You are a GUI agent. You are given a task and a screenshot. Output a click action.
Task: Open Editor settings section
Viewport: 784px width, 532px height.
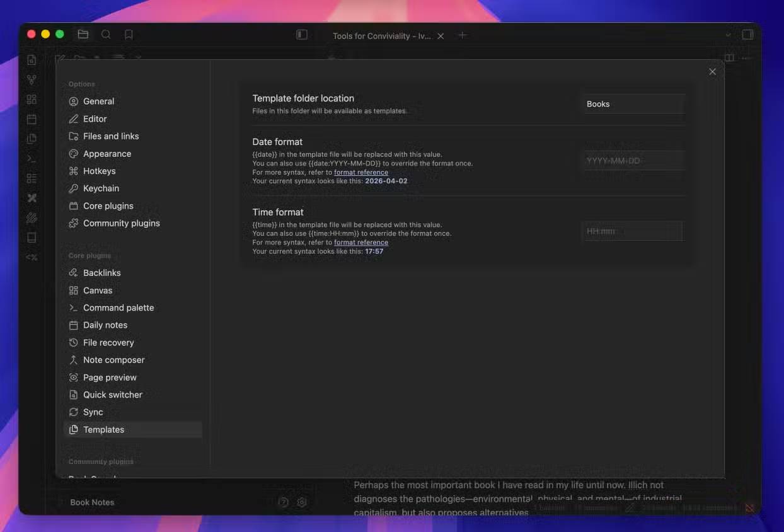(x=133, y=119)
